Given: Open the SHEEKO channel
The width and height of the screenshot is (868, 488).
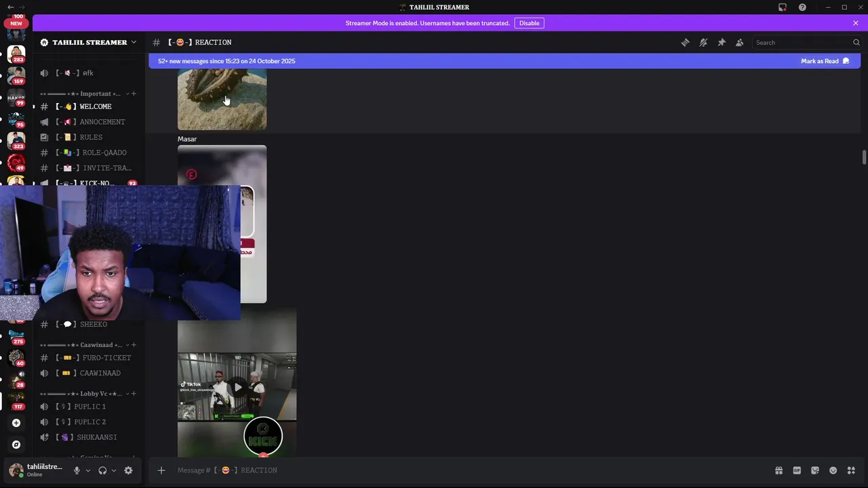Looking at the screenshot, I should tap(88, 324).
